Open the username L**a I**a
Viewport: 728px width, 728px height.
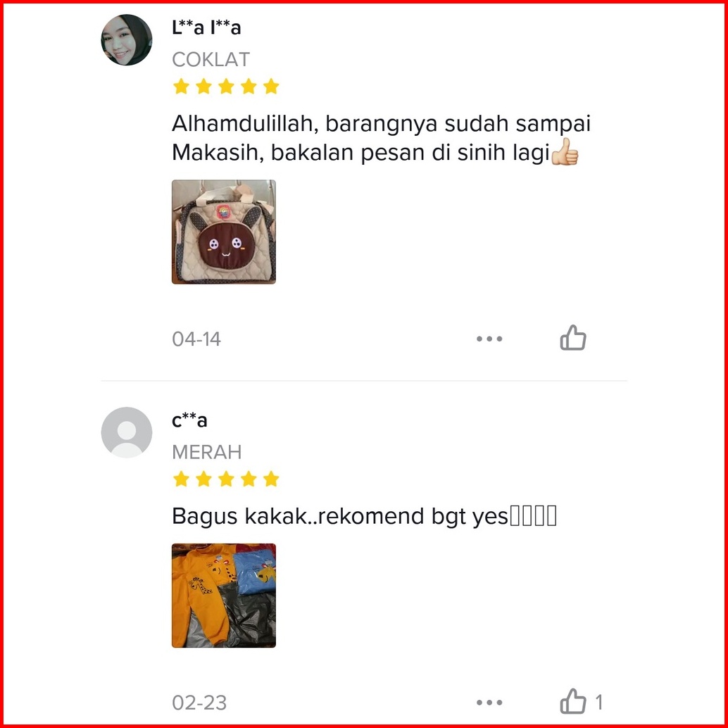coord(206,28)
